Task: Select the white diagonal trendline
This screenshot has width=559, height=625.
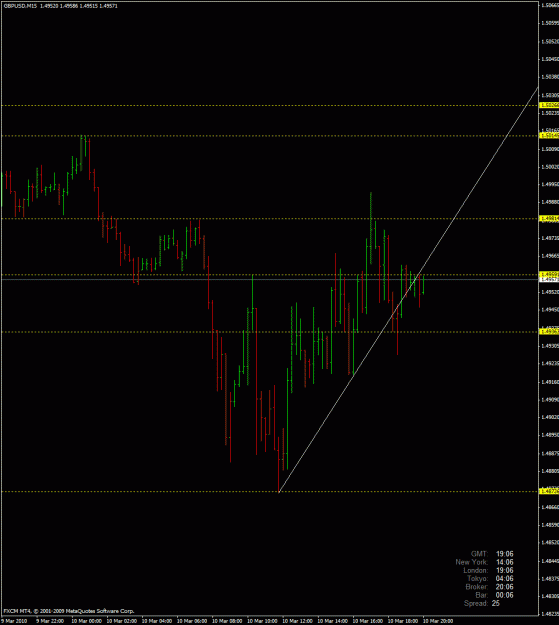Action: click(x=408, y=289)
